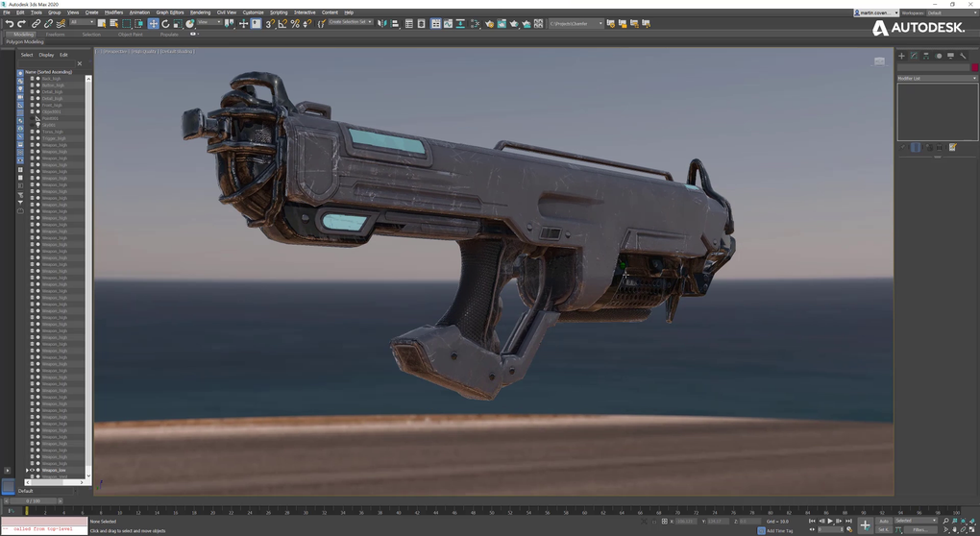Activate the Select and Rotate tool

pyautogui.click(x=165, y=24)
